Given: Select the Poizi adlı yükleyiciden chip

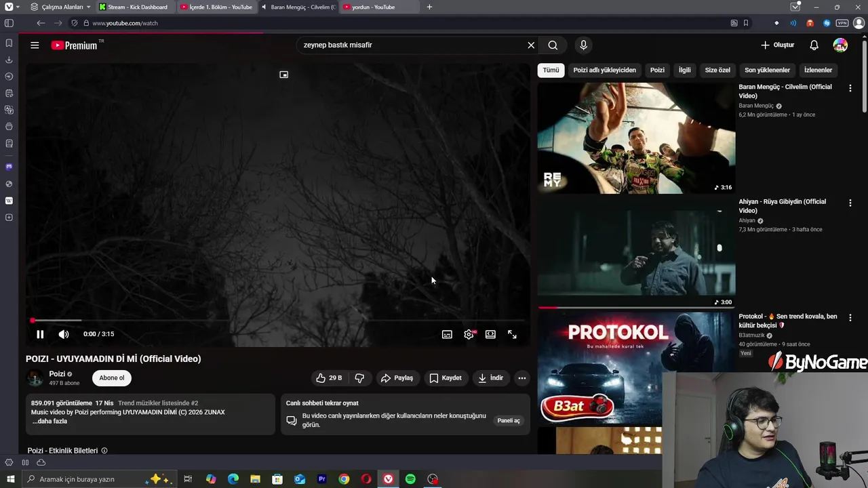Looking at the screenshot, I should (x=604, y=70).
